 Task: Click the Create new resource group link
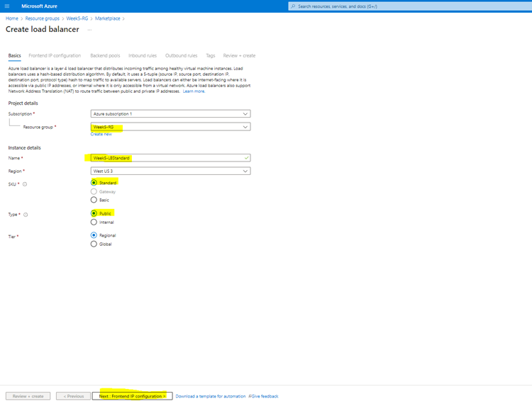click(x=101, y=134)
